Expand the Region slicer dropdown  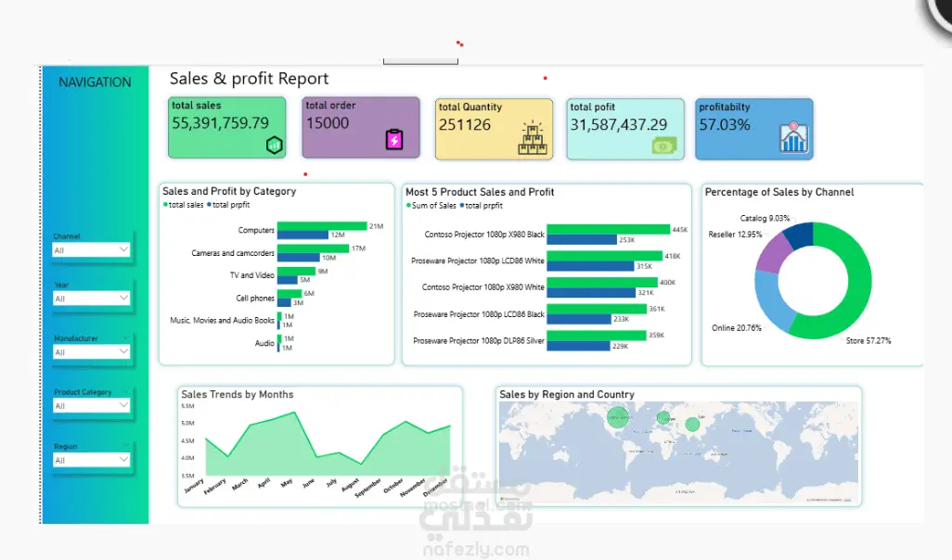(91, 460)
